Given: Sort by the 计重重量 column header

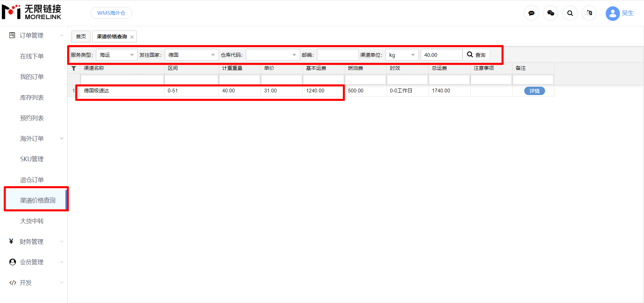Looking at the screenshot, I should pyautogui.click(x=239, y=68).
